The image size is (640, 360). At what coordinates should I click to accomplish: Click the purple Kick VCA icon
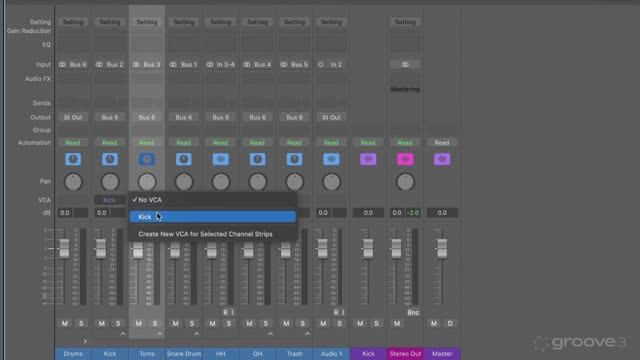tap(368, 159)
